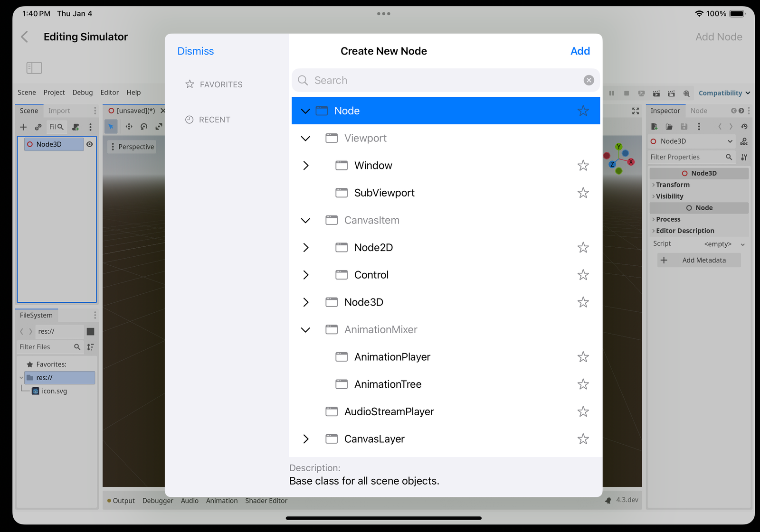
Task: Star the Node3D entry in node list
Action: (x=583, y=302)
